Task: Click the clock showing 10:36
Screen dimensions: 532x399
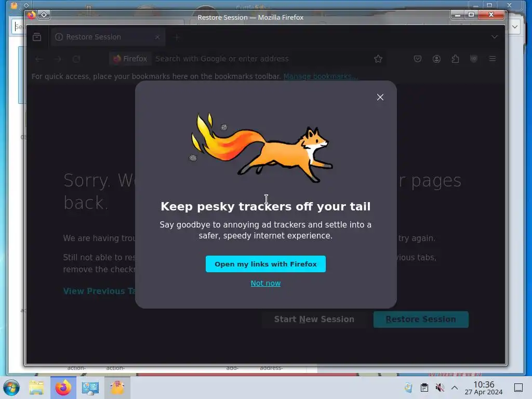Action: 484,388
